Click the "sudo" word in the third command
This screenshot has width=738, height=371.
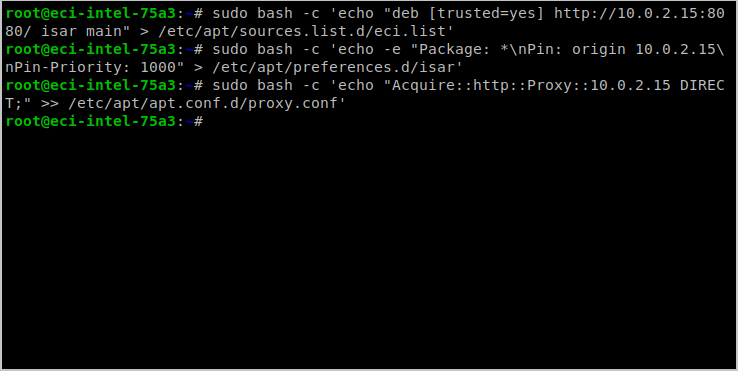coord(230,85)
